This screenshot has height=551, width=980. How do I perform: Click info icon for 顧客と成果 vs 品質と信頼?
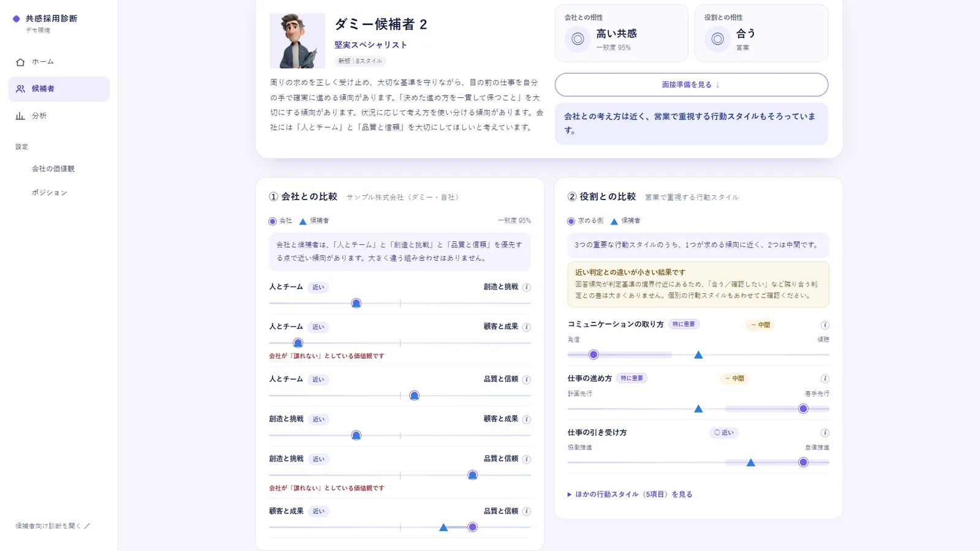pyautogui.click(x=526, y=511)
